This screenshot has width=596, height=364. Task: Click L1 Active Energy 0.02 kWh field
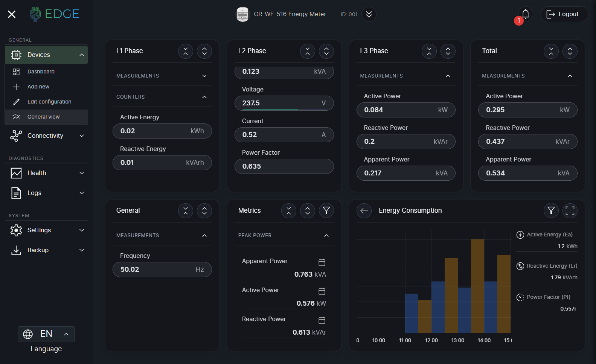tap(162, 131)
